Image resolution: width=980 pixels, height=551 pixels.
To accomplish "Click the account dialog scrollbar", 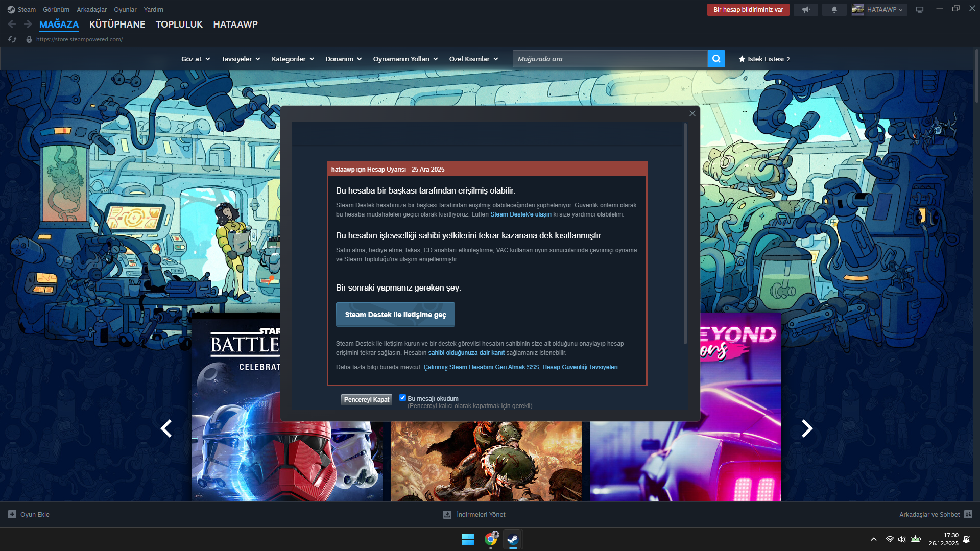I will 685,233.
